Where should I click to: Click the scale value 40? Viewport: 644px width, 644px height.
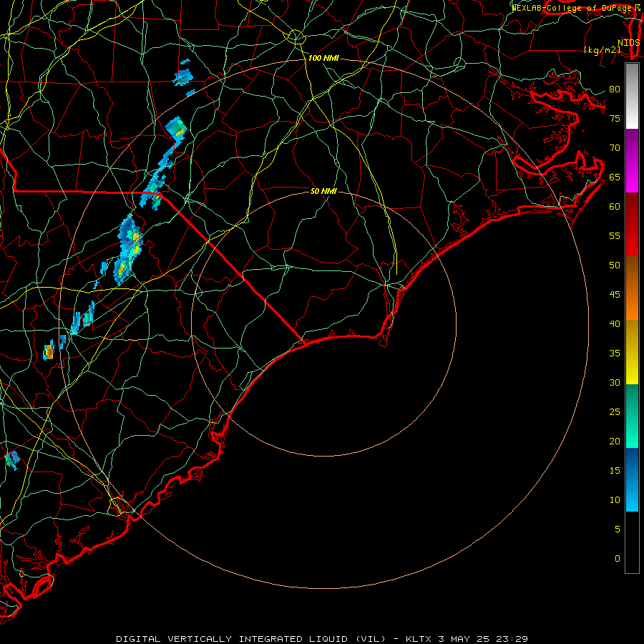(x=615, y=324)
